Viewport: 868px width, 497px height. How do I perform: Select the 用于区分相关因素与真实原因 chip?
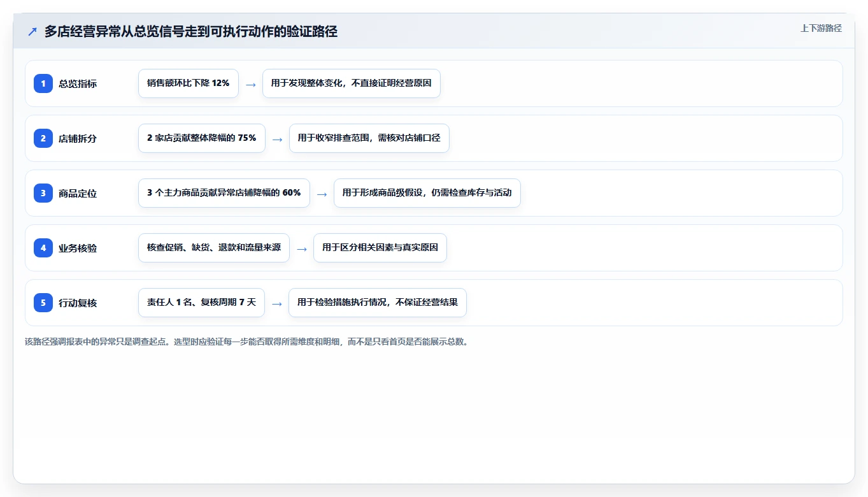[x=380, y=248]
